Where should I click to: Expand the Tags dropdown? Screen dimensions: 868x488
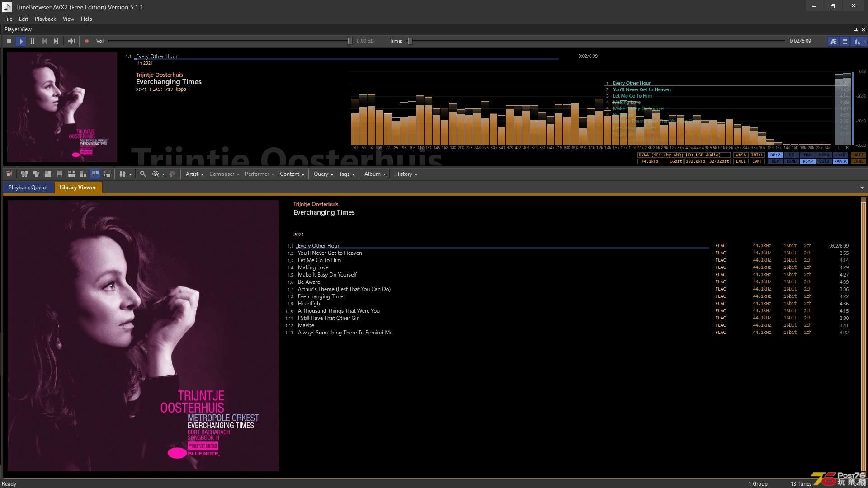pos(347,174)
